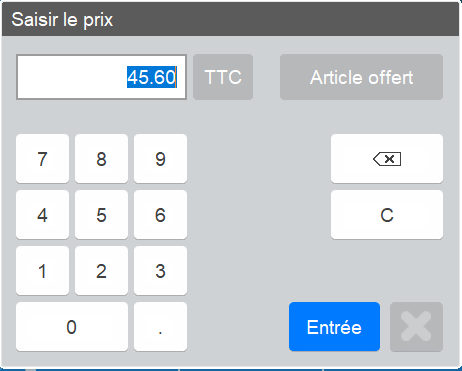Confirm price with Entrée button

(x=334, y=327)
